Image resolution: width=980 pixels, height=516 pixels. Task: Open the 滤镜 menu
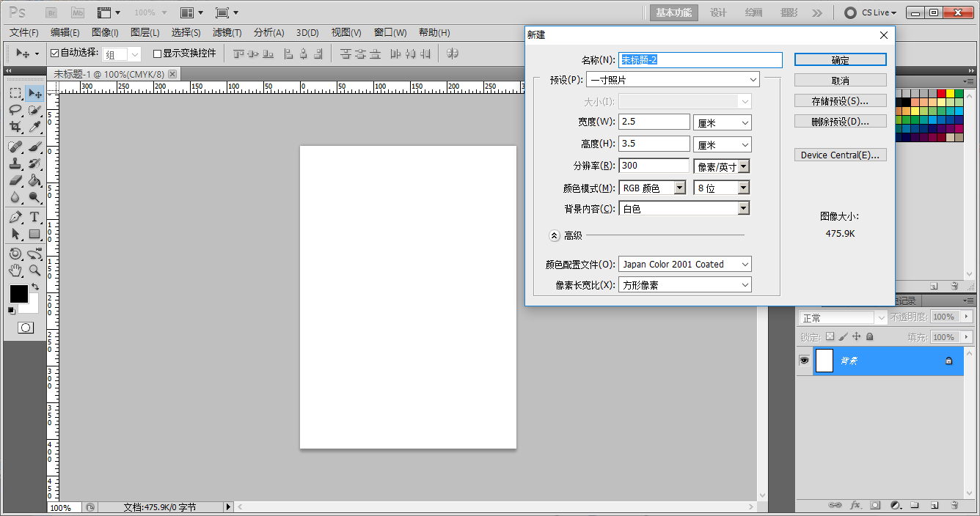tap(227, 32)
